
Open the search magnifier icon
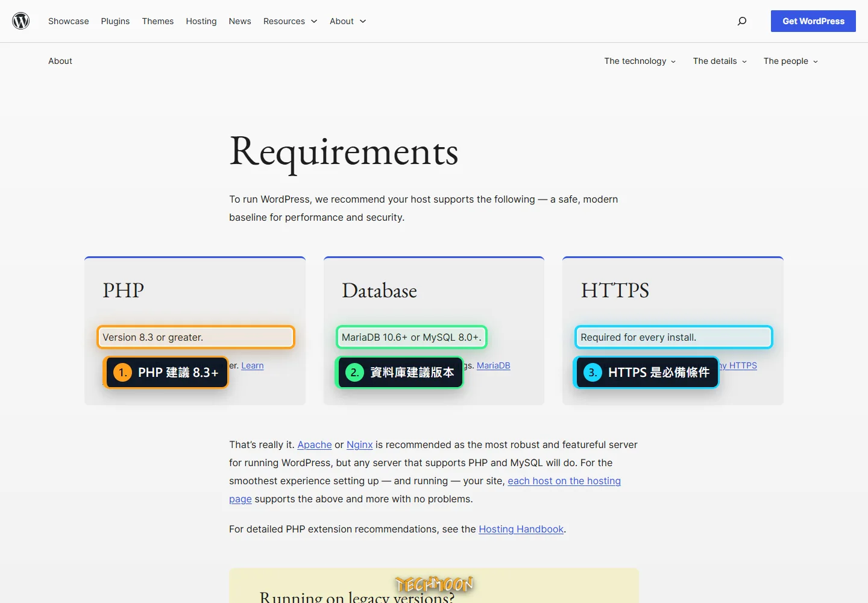coord(742,21)
